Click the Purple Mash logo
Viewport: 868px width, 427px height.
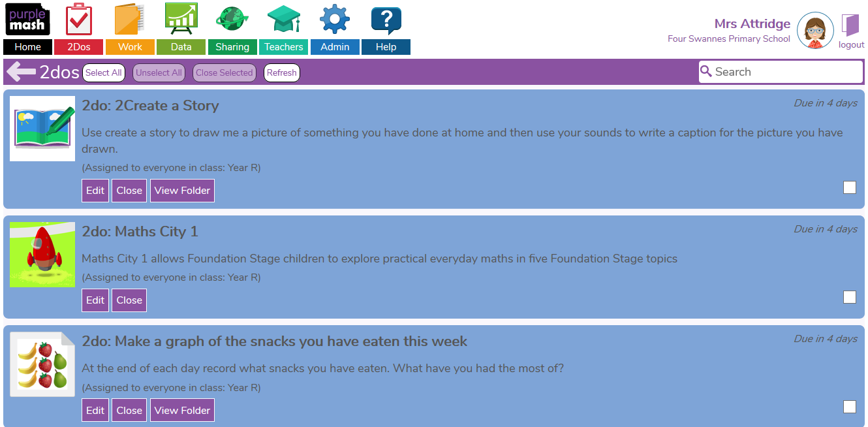[x=27, y=20]
